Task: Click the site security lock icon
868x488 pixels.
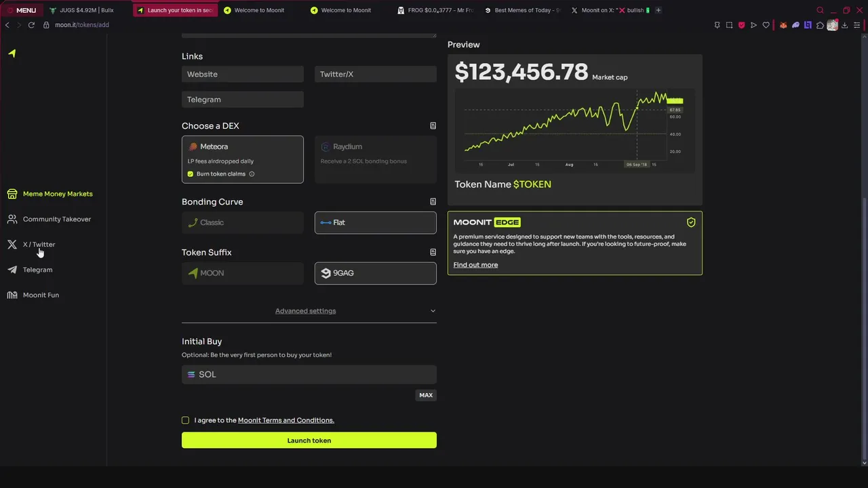Action: click(47, 25)
